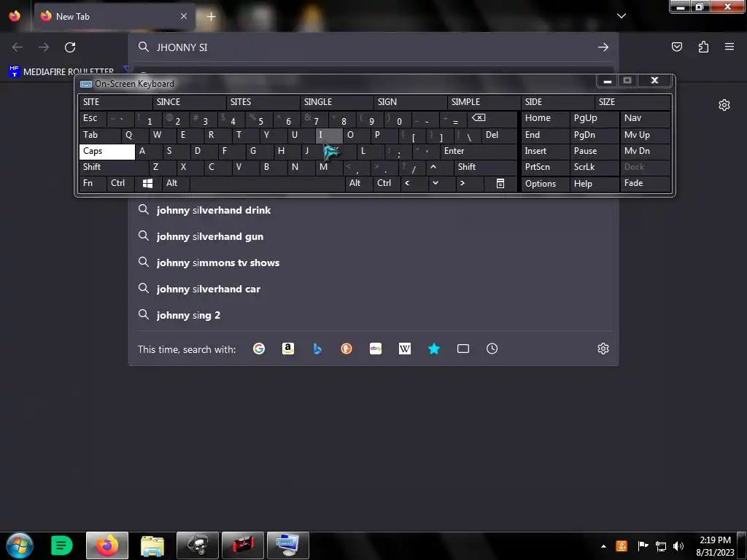Close the New Tab tab
The image size is (747, 560).
coord(184,16)
